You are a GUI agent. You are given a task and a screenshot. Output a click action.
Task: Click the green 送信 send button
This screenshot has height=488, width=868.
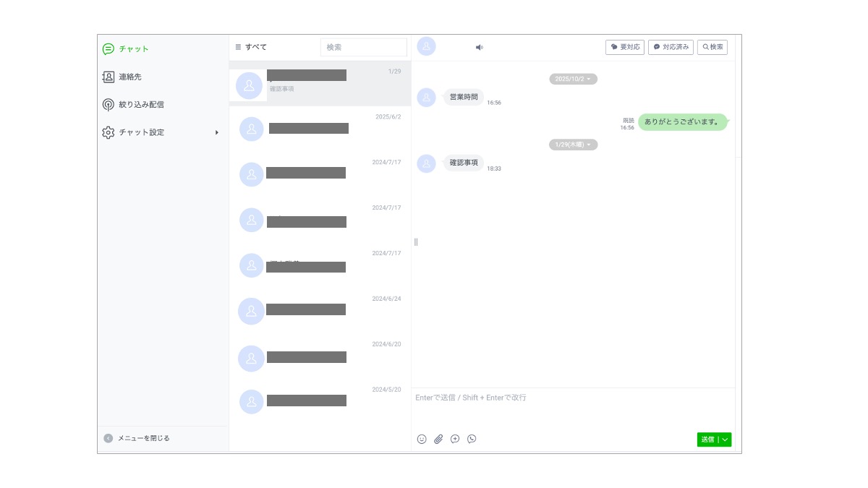[x=708, y=439]
